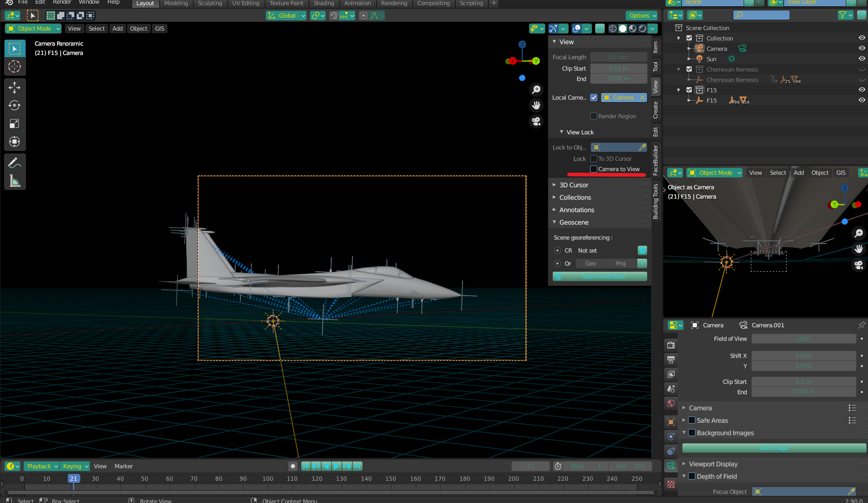Hide the Camera object in outliner

tap(861, 48)
